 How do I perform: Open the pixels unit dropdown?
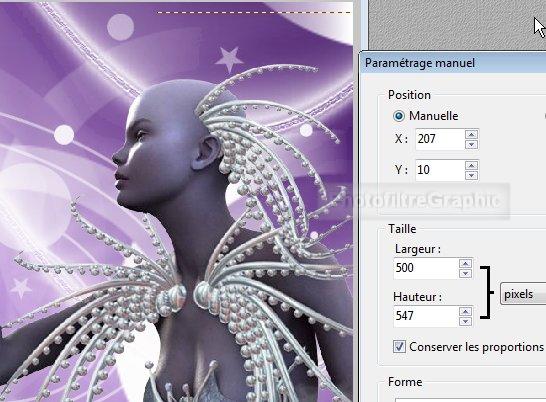[523, 294]
